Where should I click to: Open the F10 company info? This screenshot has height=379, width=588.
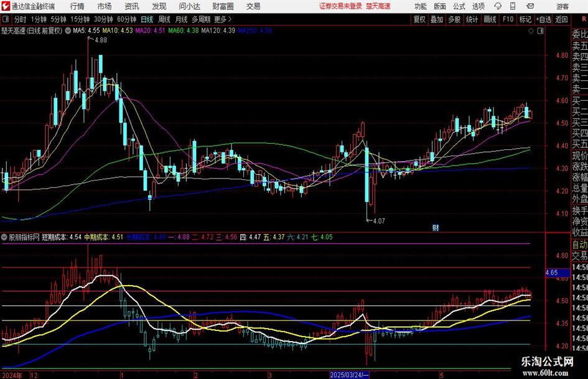(x=508, y=19)
